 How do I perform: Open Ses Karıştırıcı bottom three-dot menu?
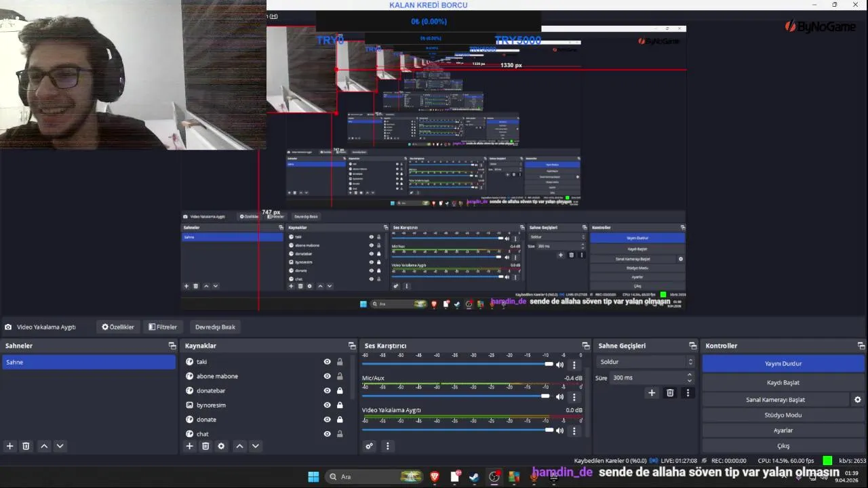387,446
